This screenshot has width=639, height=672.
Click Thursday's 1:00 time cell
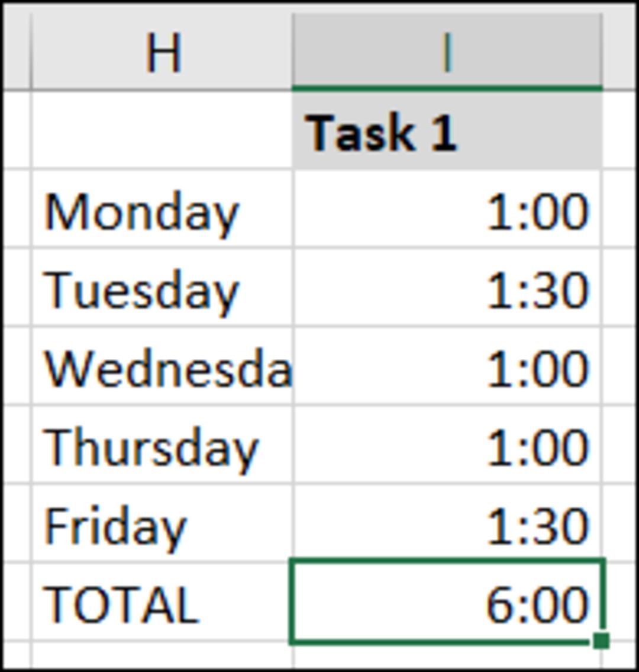click(447, 445)
